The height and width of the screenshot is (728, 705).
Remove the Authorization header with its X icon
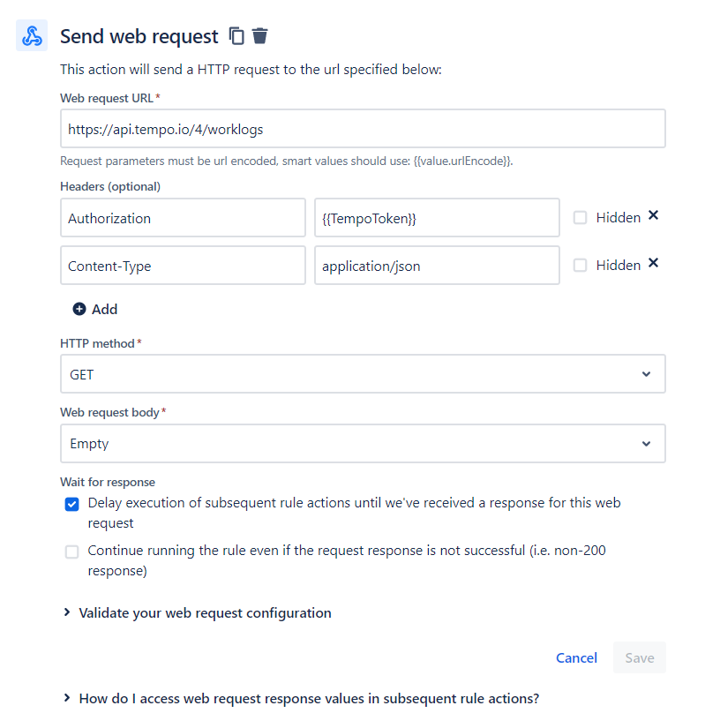[651, 214]
